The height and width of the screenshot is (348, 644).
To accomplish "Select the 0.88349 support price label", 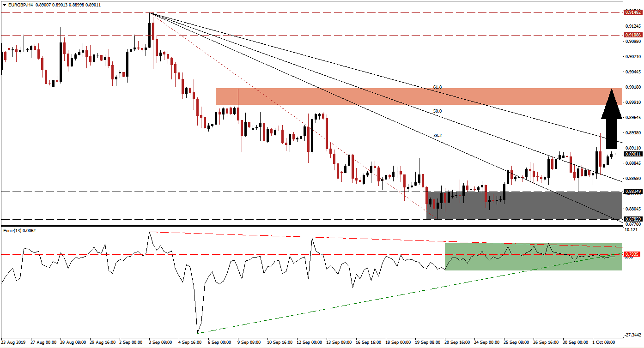I will [x=632, y=191].
